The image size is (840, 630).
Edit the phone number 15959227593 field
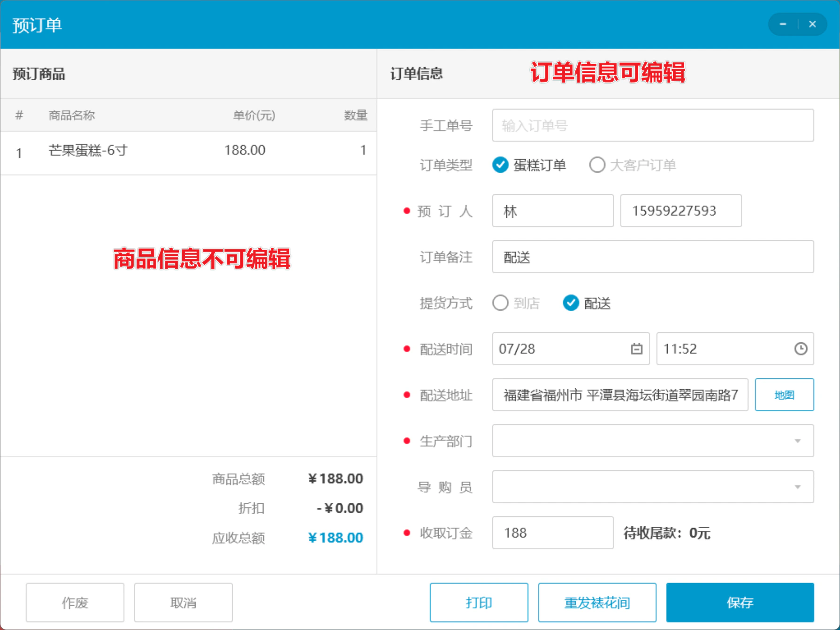681,211
